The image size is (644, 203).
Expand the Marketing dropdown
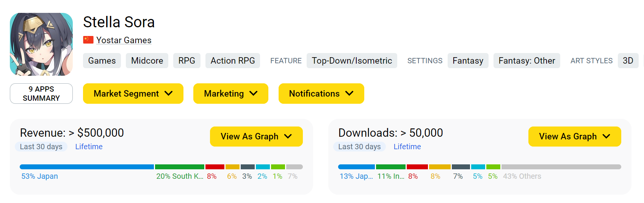[231, 94]
